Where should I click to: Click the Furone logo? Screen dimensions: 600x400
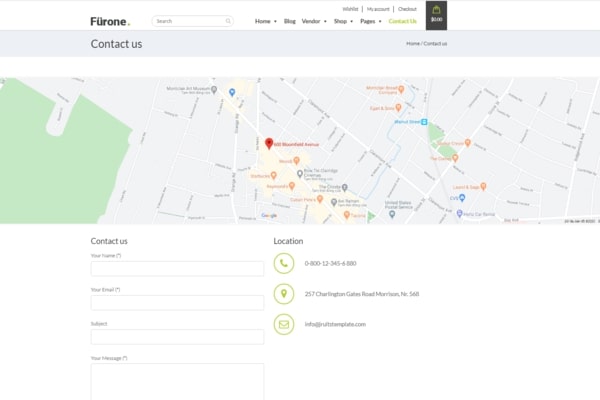click(x=110, y=20)
